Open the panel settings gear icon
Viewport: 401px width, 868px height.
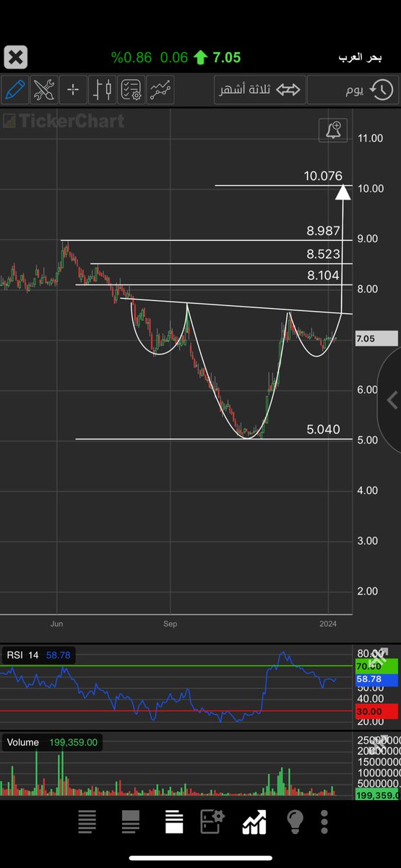click(213, 822)
